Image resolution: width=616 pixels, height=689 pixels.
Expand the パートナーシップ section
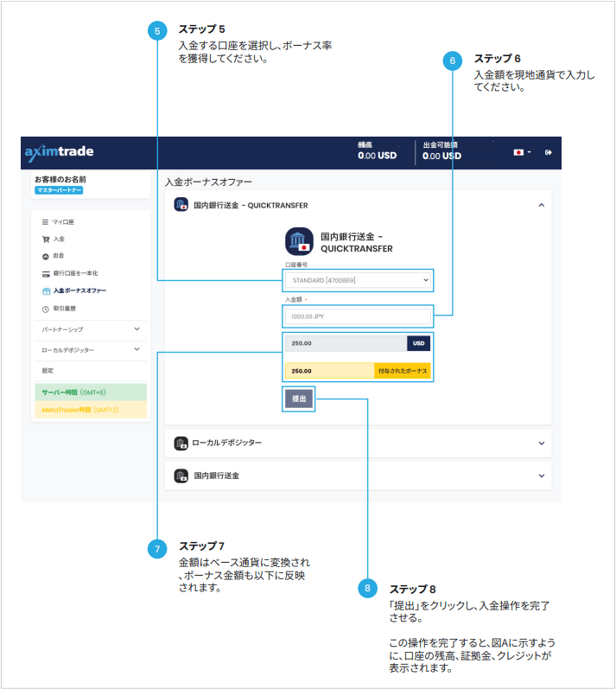(x=91, y=329)
